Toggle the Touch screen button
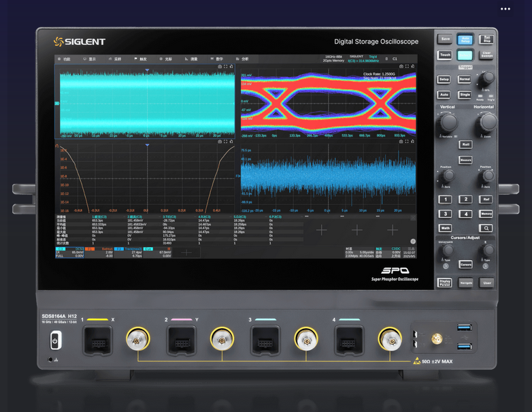The height and width of the screenshot is (412, 532). (444, 55)
